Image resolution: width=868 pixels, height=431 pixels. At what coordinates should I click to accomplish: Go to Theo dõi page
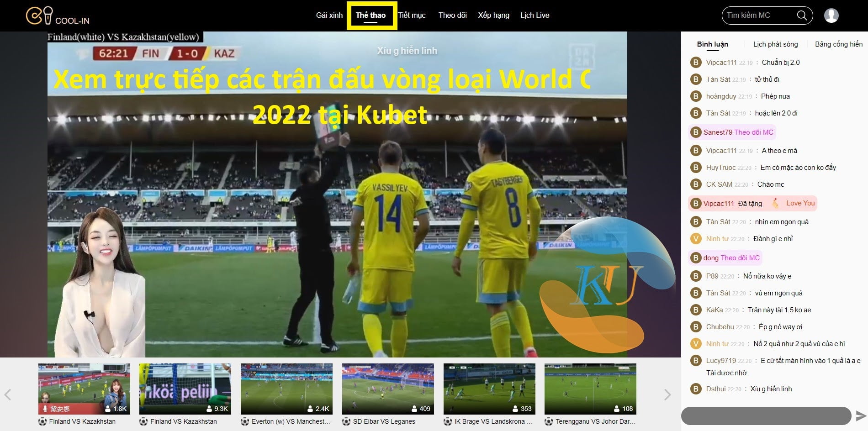(x=452, y=15)
